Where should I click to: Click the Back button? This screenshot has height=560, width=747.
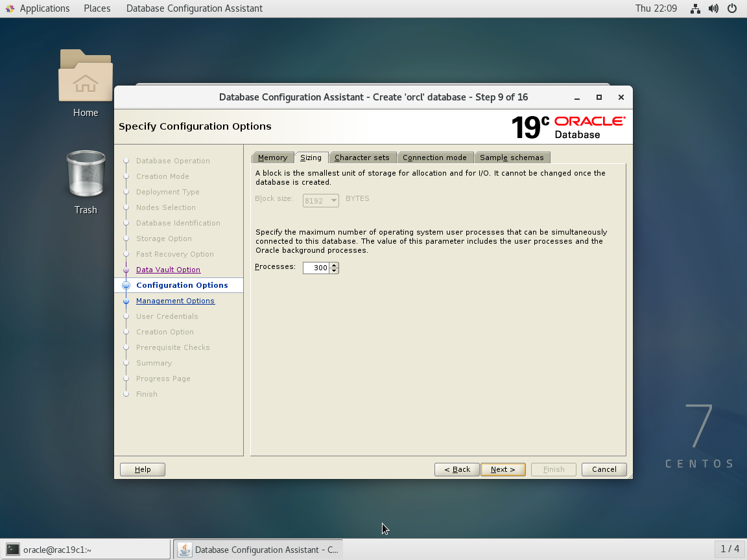[x=456, y=469]
